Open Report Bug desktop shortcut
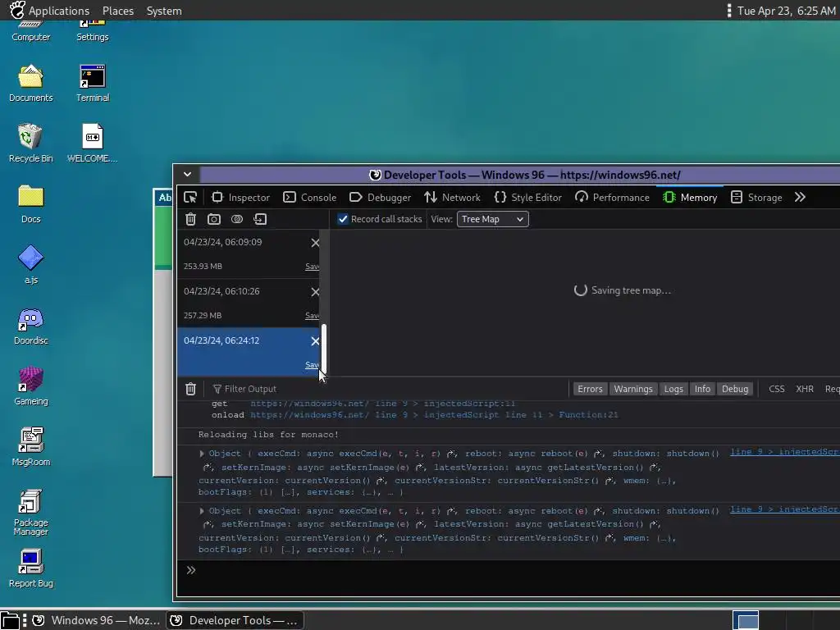Viewport: 840px width, 630px height. point(31,568)
